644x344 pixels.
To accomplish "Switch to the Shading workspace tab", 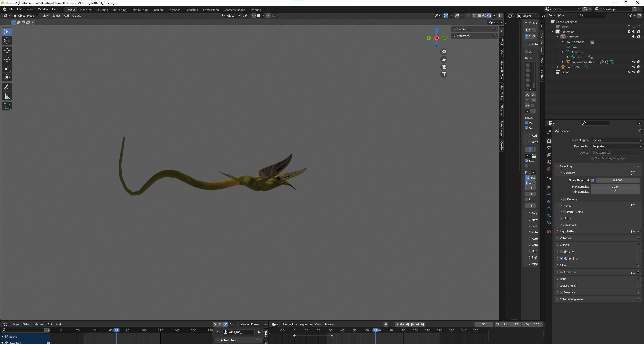I will point(157,10).
